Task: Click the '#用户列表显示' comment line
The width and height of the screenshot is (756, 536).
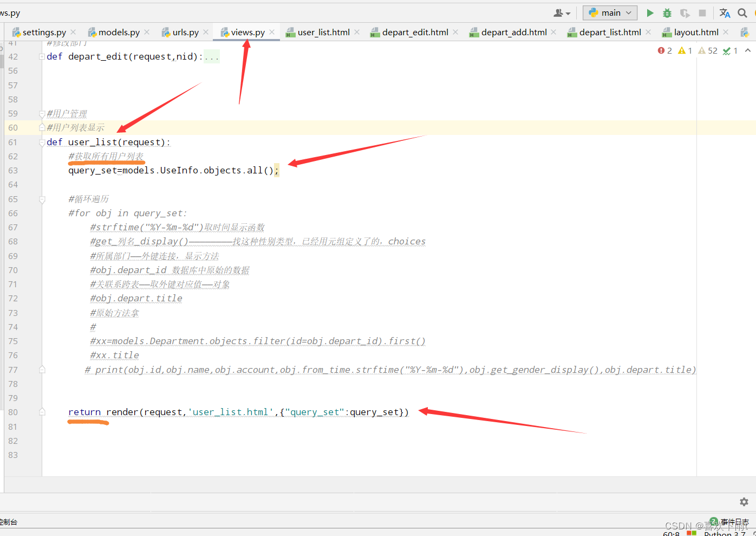Action: 75,127
